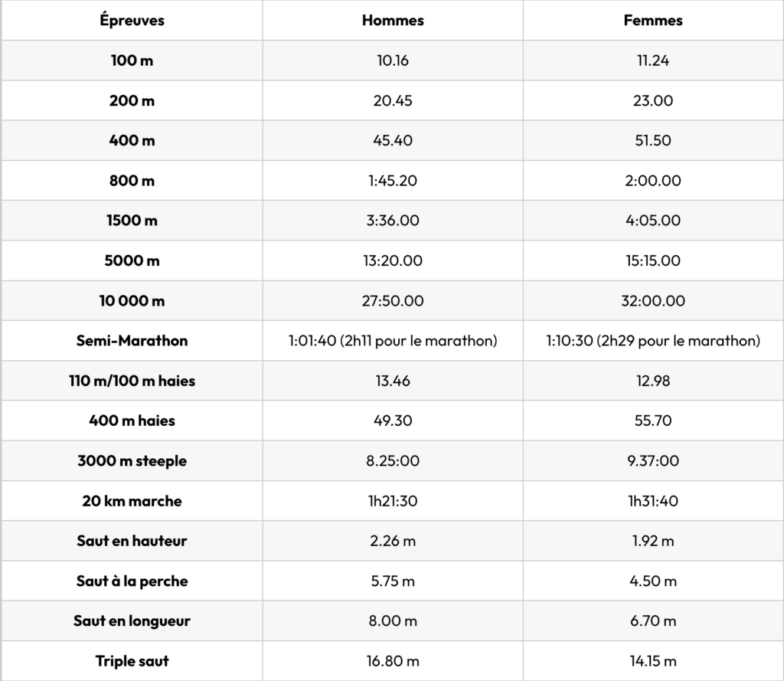Click the men's 3000 m steeple time

393,461
